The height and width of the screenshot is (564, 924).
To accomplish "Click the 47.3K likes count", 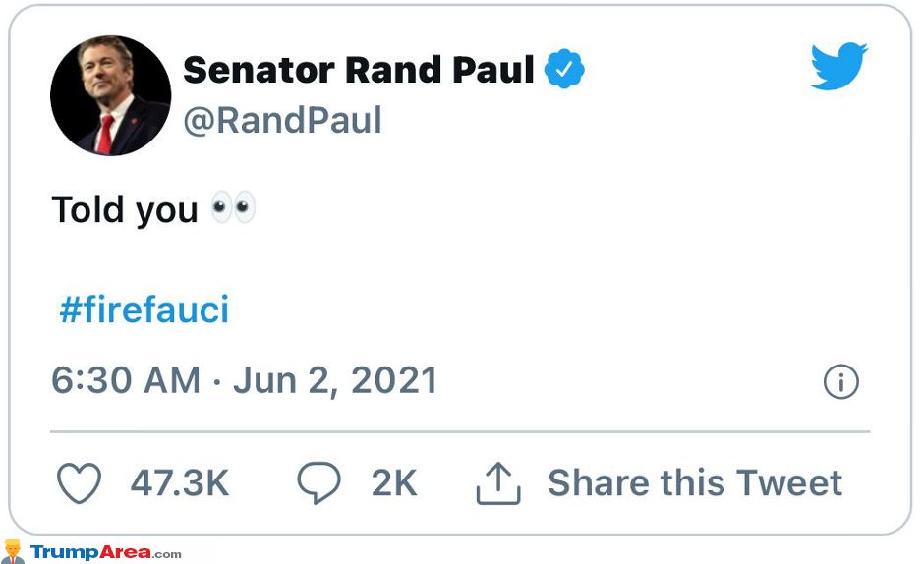I will [x=180, y=483].
